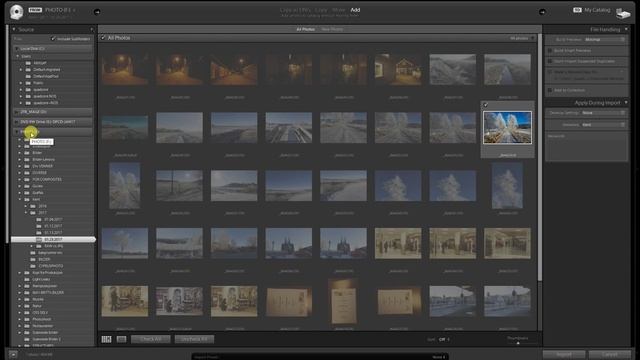Collapse the Apply During Import panel triangle

[626, 102]
